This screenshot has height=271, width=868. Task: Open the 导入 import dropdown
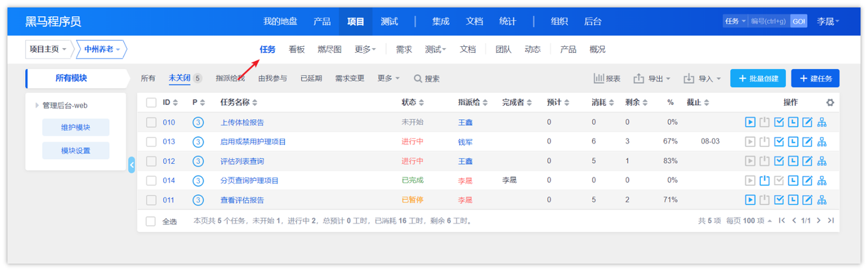point(702,79)
